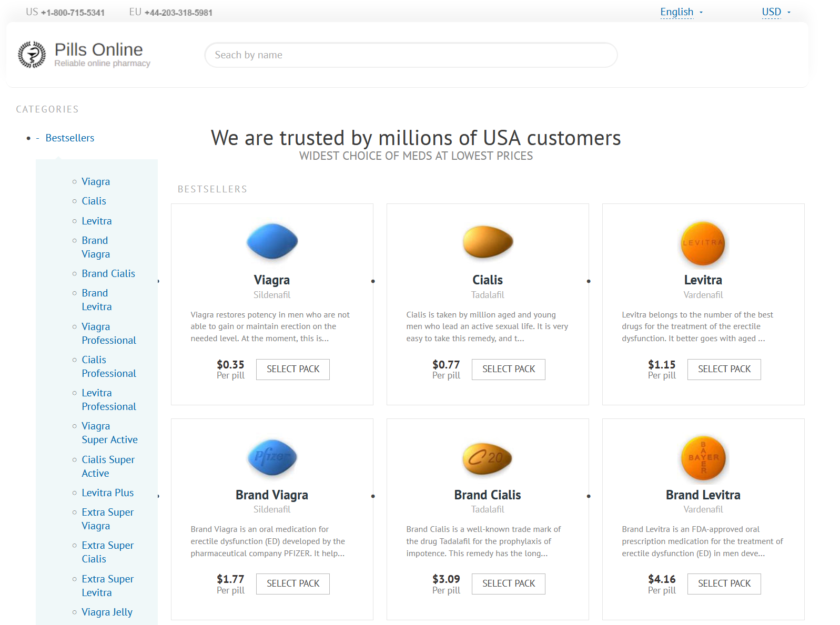
Task: Click "Reliable online pharmacy" tagline
Action: (102, 64)
